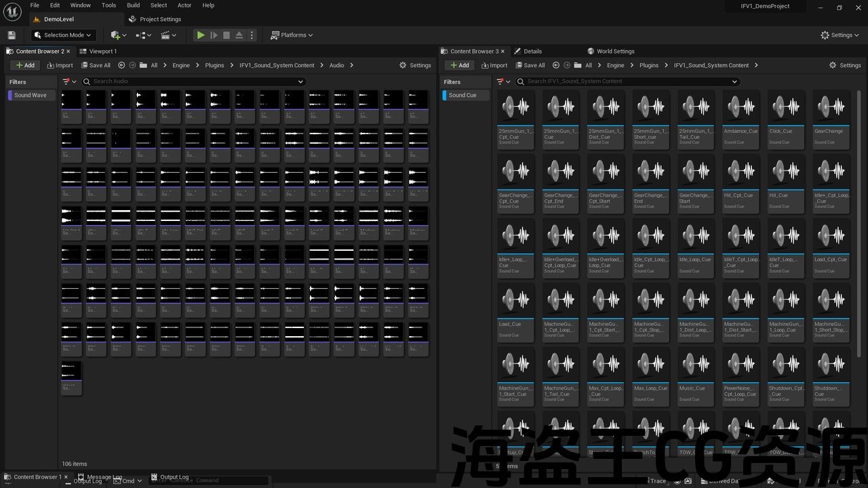Screen dimensions: 868x488
Task: Click Save All in Content Browser 3
Action: point(530,66)
